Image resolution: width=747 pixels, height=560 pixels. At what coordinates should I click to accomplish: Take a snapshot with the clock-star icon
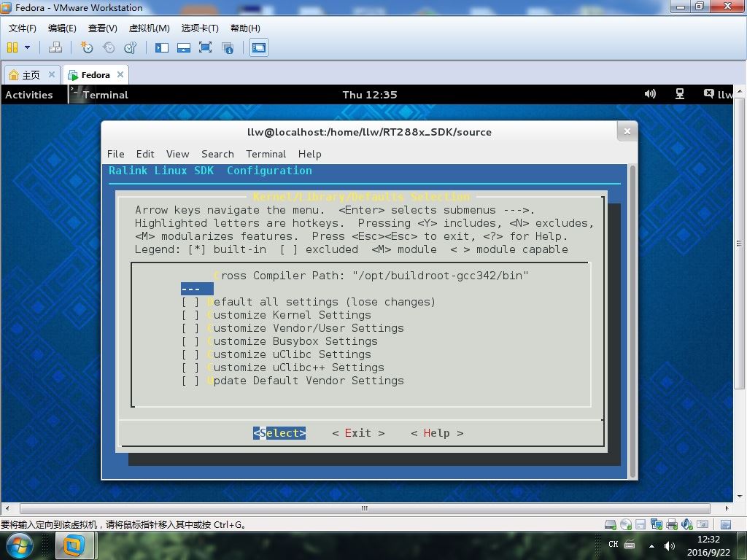(x=87, y=47)
